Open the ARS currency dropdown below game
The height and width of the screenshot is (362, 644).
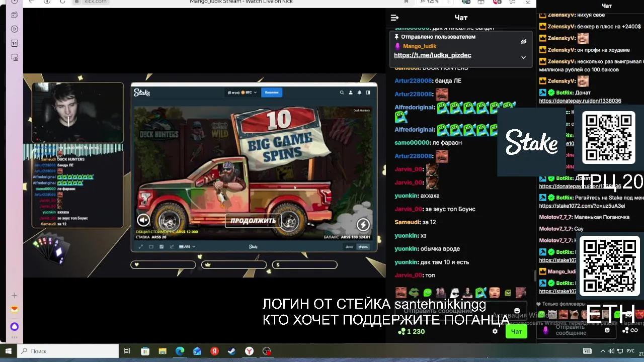point(187,247)
